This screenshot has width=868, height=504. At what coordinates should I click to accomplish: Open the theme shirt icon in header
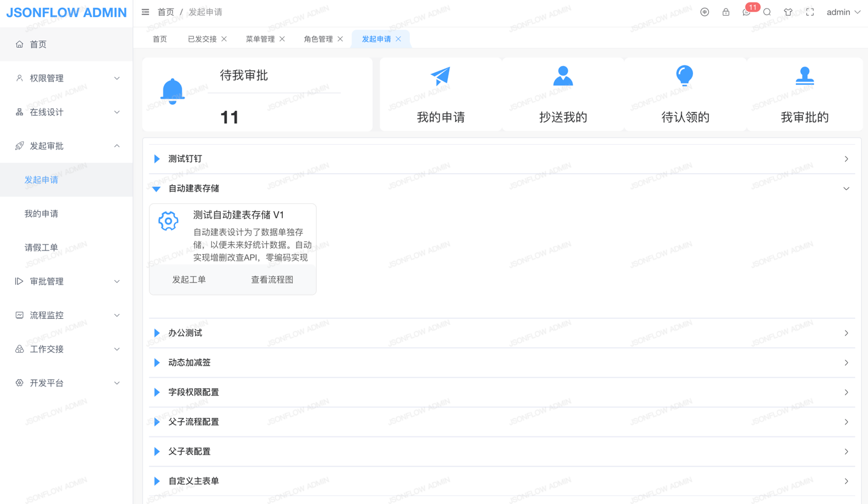click(x=788, y=12)
